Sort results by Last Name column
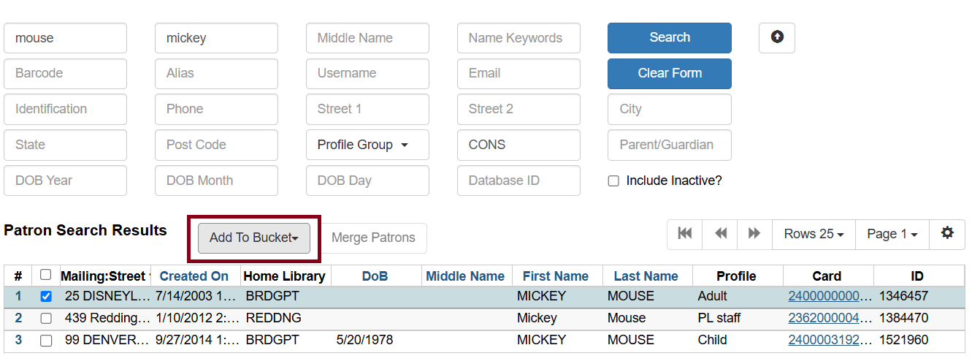Image resolution: width=980 pixels, height=364 pixels. pos(646,276)
